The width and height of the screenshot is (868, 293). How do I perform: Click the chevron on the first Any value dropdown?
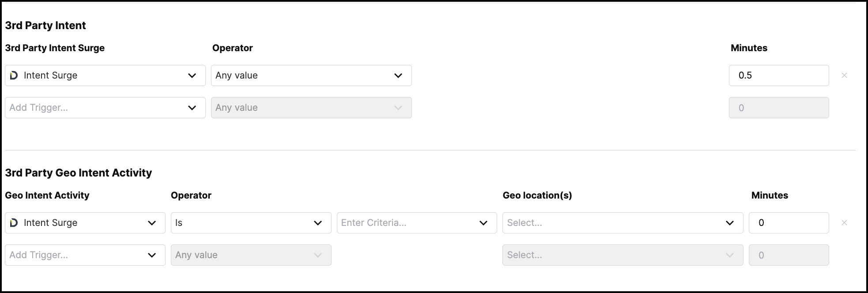point(398,75)
